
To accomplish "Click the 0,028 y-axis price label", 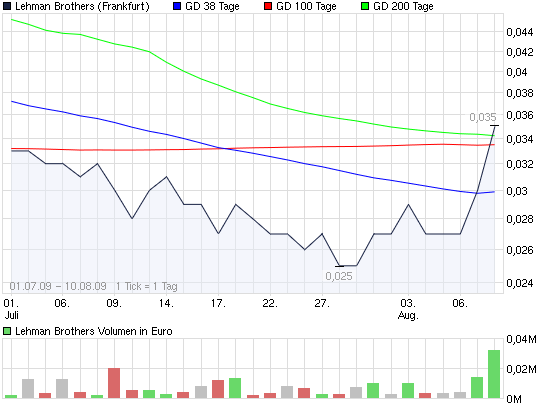I will 520,219.
